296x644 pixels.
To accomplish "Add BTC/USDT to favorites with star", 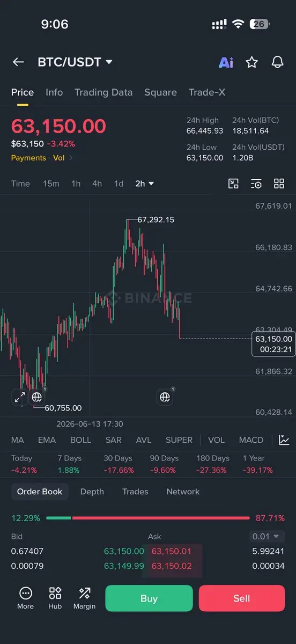I will coord(251,62).
